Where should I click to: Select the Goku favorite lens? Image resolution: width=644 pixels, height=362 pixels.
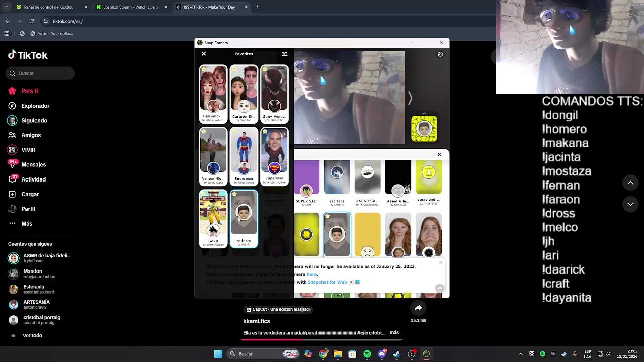pos(213,219)
